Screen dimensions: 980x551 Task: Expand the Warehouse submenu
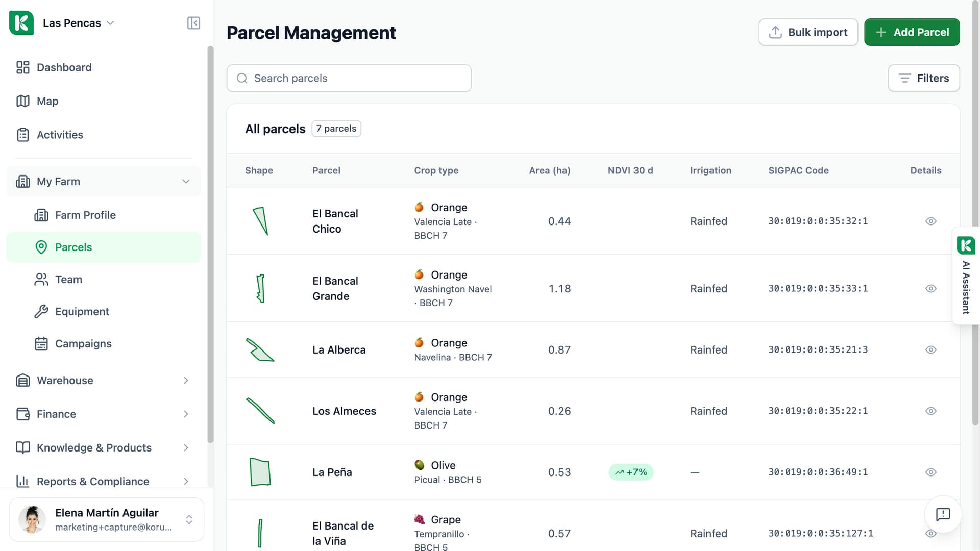click(x=186, y=381)
